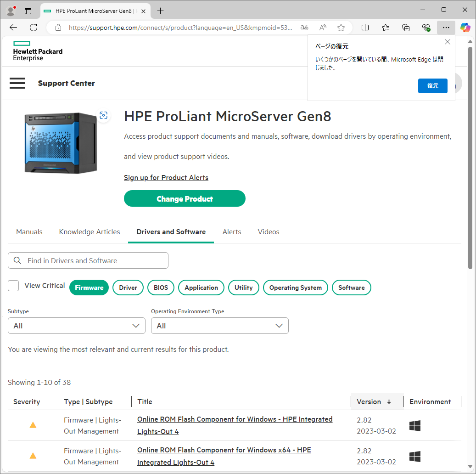
Task: Toggle the Application filter chip
Action: pos(201,288)
